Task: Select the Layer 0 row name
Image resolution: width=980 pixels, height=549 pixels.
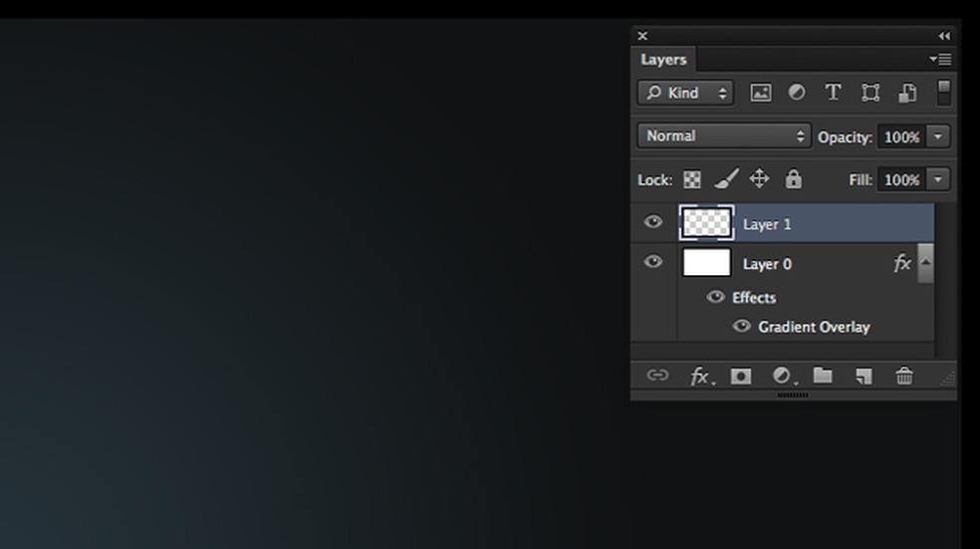Action: 767,264
